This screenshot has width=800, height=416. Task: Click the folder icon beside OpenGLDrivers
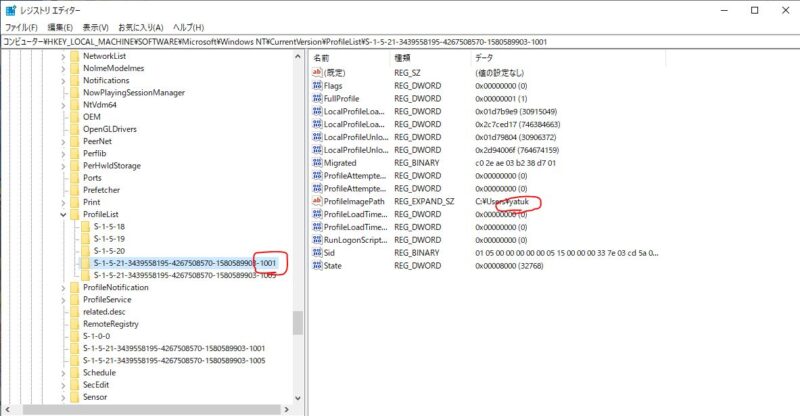coord(74,129)
